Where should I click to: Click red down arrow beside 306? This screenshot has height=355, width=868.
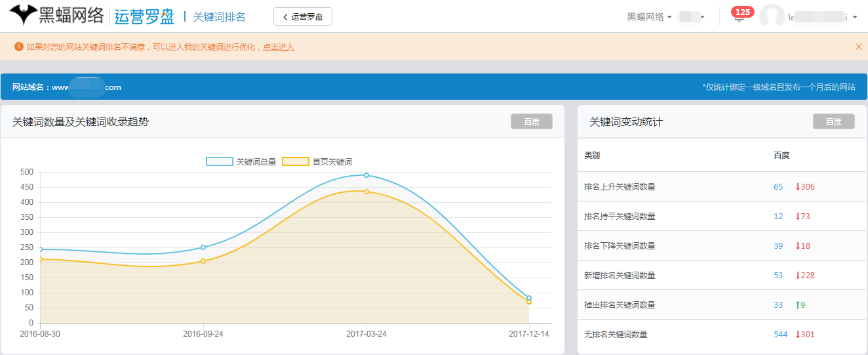pyautogui.click(x=797, y=187)
